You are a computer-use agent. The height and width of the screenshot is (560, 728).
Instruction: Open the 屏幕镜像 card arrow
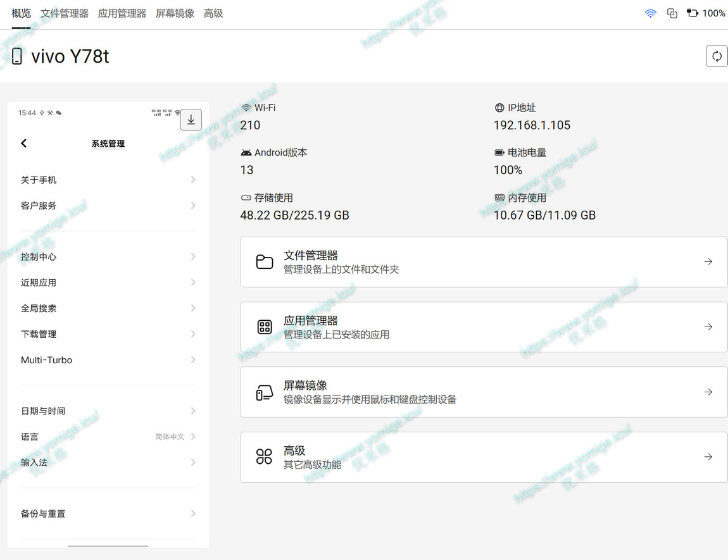[708, 392]
